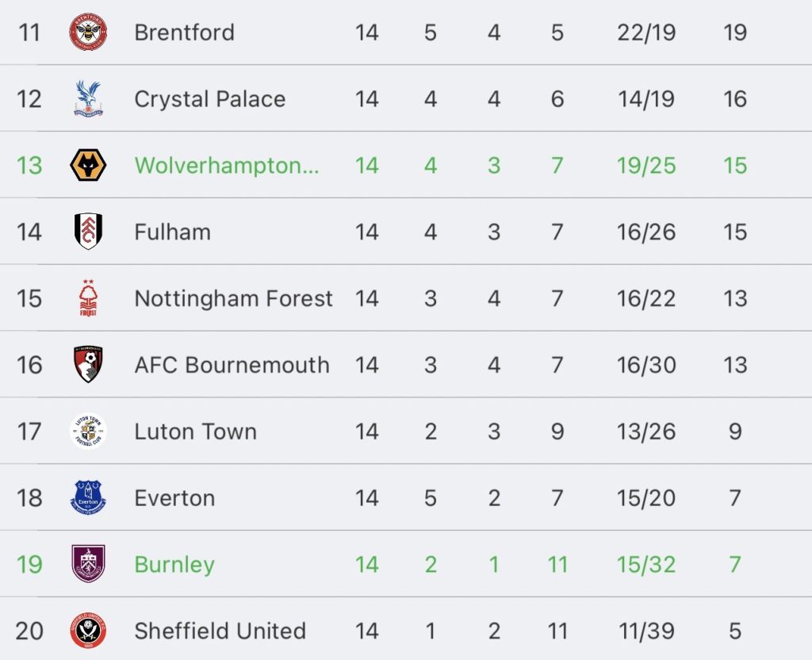Open the Wolverhampton team name link
This screenshot has height=660, width=812.
(227, 166)
